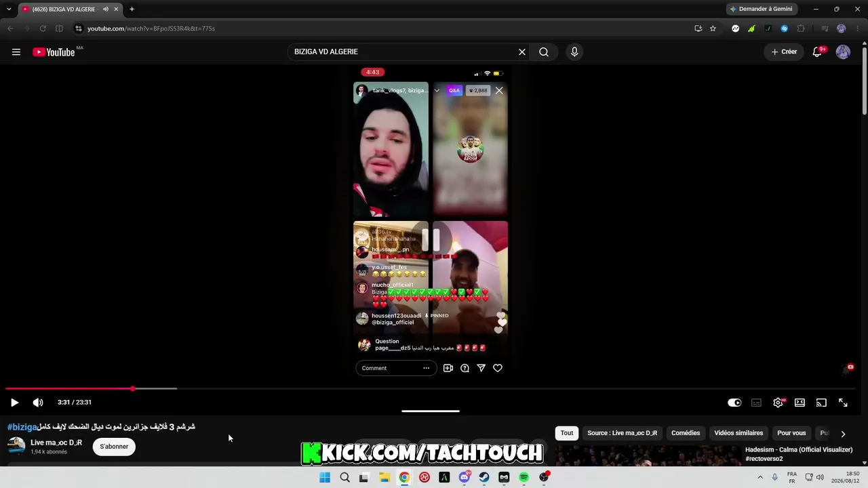868x488 pixels.
Task: Open the Créer menu
Action: click(x=784, y=52)
